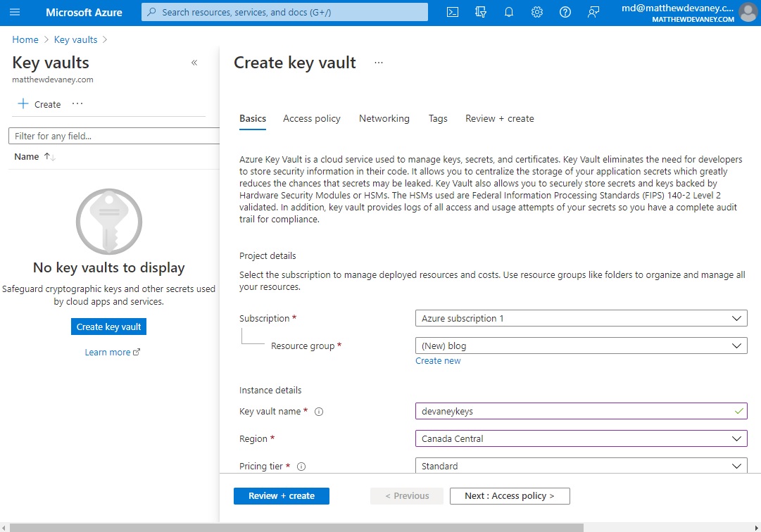
Task: Open portal settings gear
Action: (537, 12)
